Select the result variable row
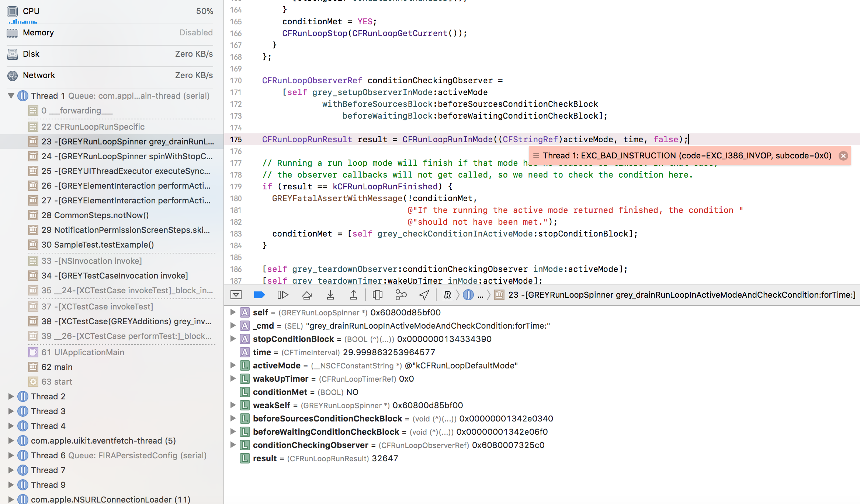 point(542,458)
